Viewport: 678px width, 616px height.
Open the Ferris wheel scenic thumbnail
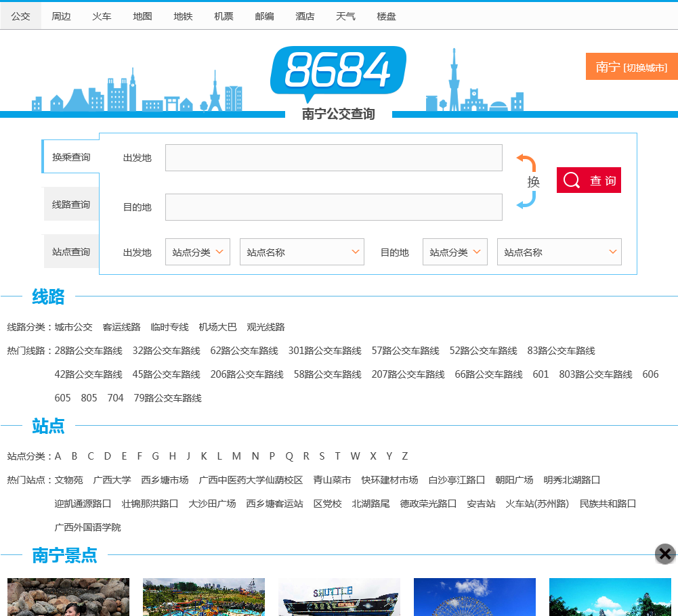pyautogui.click(x=475, y=597)
